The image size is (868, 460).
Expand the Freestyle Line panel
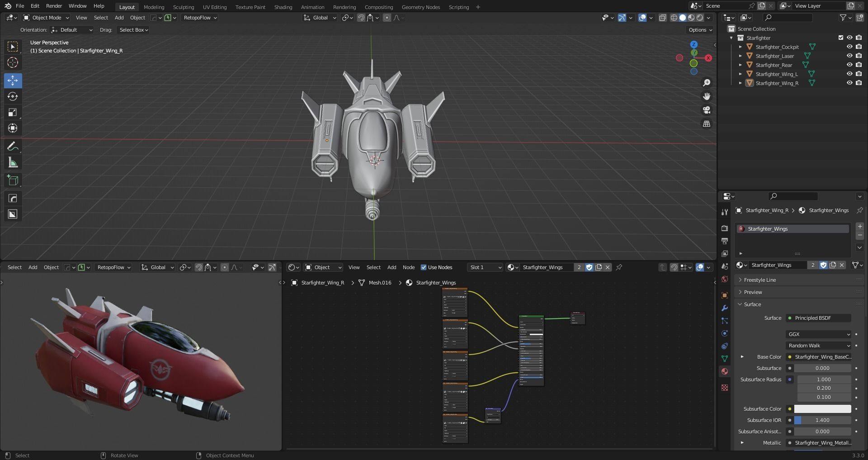tap(760, 280)
